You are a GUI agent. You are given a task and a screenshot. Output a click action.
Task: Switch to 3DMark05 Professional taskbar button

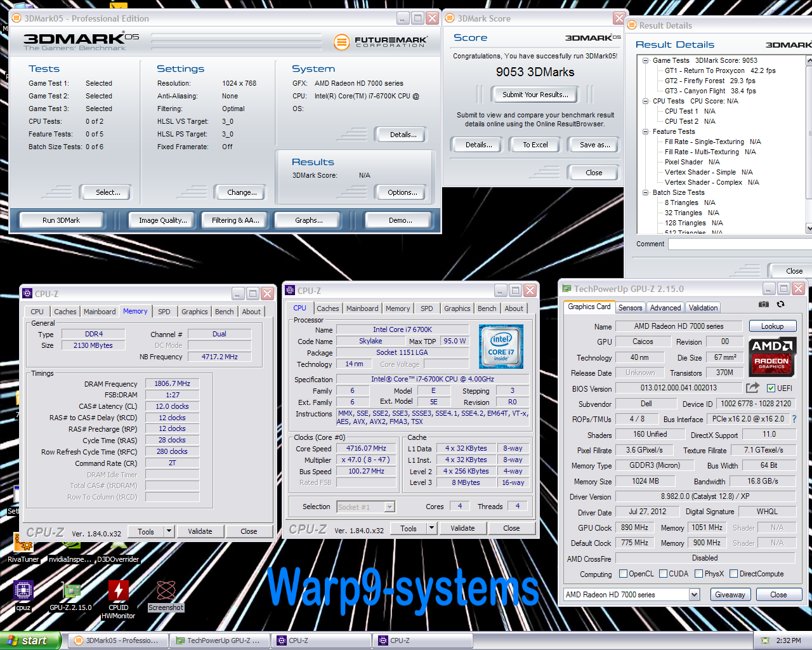[117, 640]
